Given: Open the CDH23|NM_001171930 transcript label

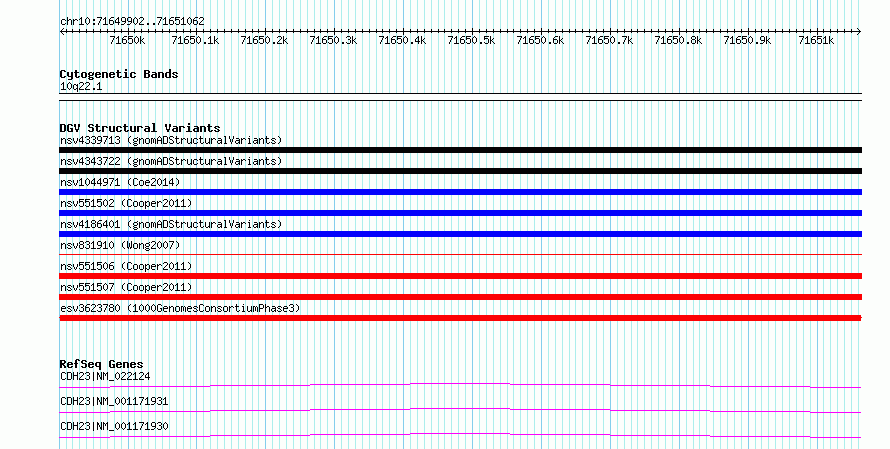Looking at the screenshot, I should (x=114, y=426).
